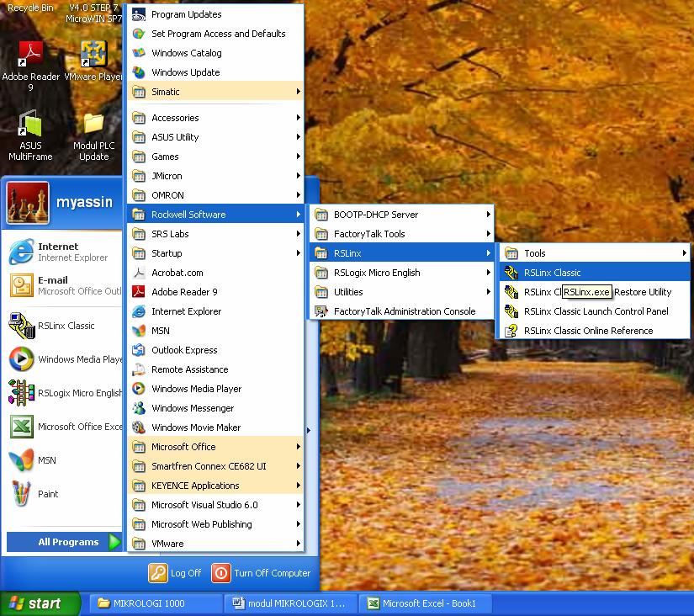Screen dimensions: 694x616
Task: Click the RSLinx Classic Backup Restore Utility icon
Action: (x=511, y=292)
